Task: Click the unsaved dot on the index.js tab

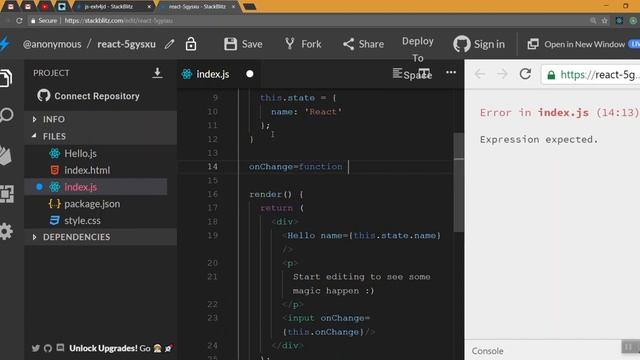Action: [250, 74]
